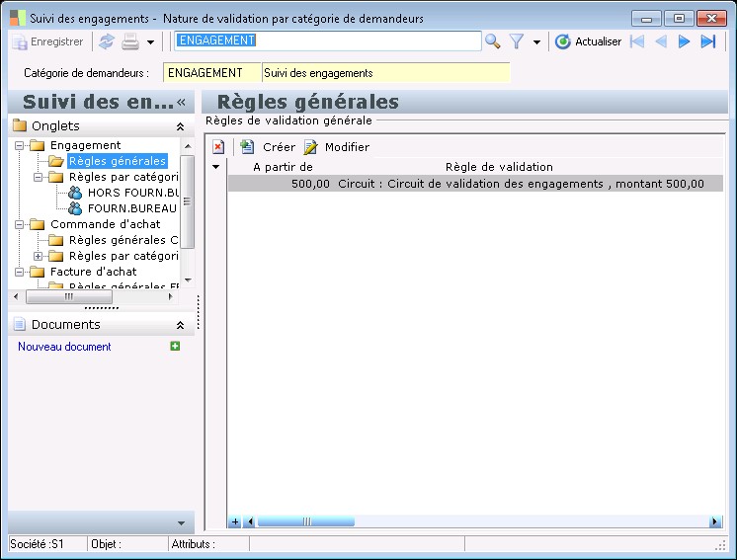737x560 pixels.
Task: Collapse the Onglets panel section
Action: coord(180,126)
